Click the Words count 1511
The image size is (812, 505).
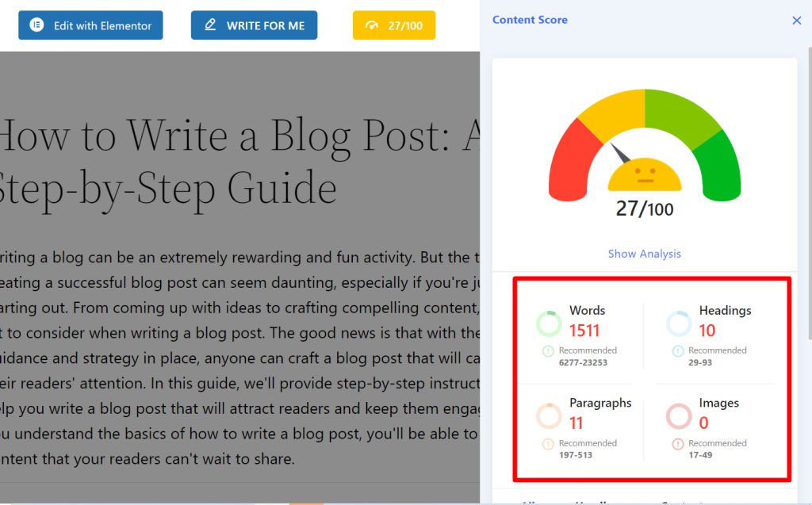[584, 331]
